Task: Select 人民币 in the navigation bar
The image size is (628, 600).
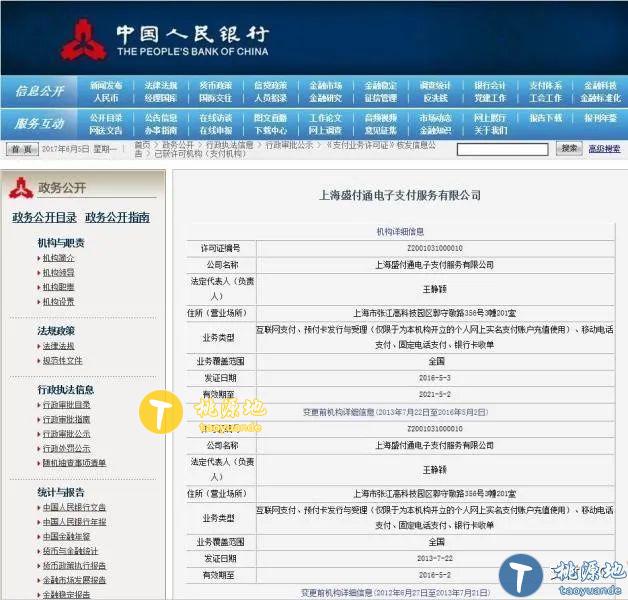Action: [x=106, y=98]
